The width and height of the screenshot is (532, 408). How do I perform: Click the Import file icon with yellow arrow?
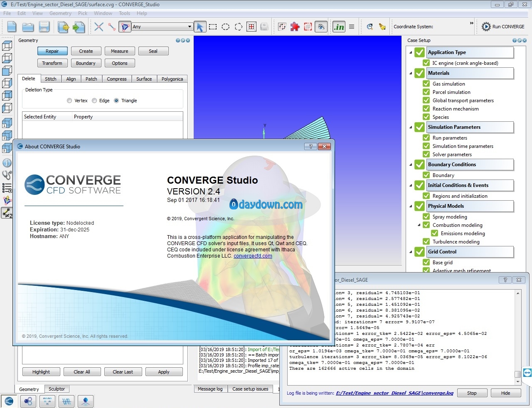(63, 27)
